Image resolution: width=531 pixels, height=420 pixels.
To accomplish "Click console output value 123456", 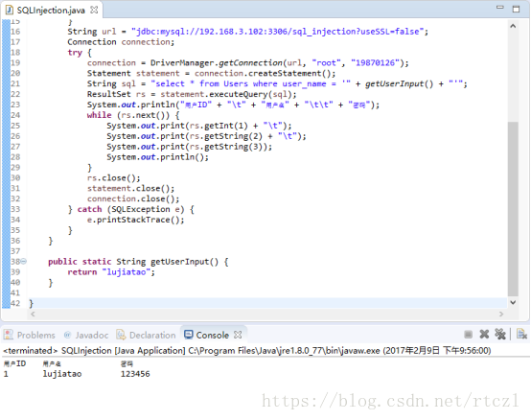I will [x=135, y=374].
